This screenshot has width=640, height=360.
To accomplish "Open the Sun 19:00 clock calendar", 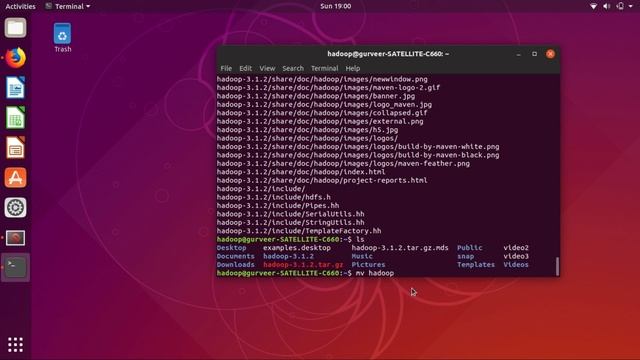I will pyautogui.click(x=336, y=6).
